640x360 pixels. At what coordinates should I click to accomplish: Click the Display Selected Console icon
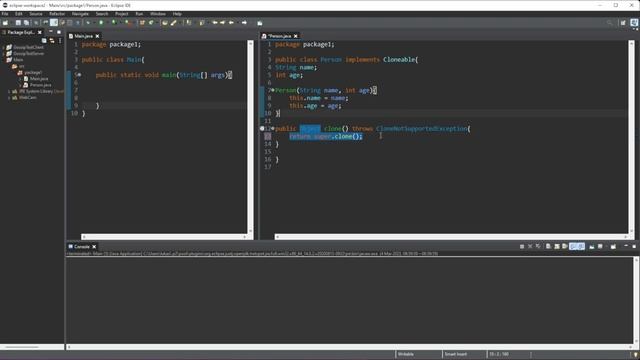[600, 247]
